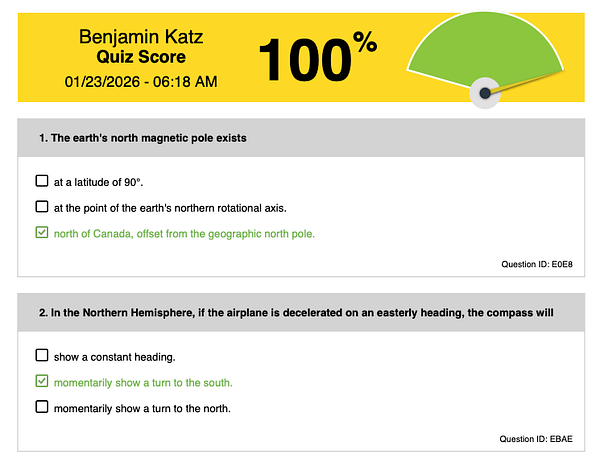600x466 pixels.
Task: Check the 'show a constant heading' checkbox
Action: click(41, 355)
